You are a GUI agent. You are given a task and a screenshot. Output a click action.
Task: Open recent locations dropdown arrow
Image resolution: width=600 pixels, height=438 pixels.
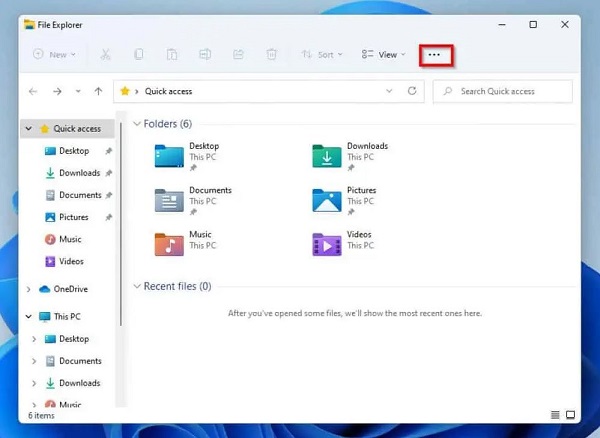pyautogui.click(x=78, y=91)
